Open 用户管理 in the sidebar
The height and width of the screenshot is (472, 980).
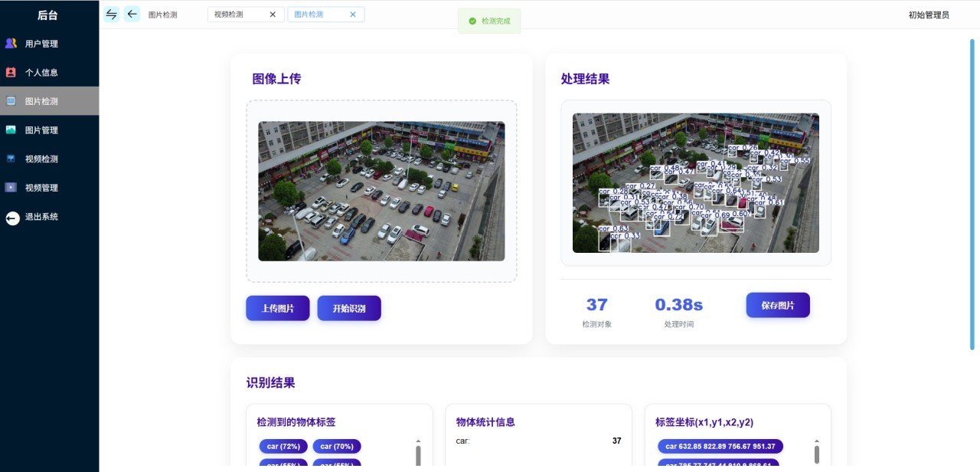49,44
